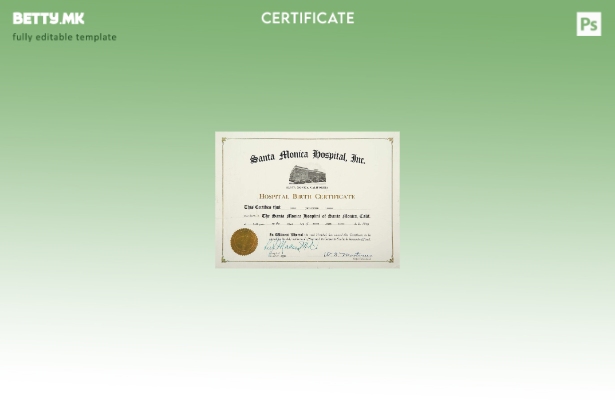The width and height of the screenshot is (615, 400).
Task: Click the Hospital Birth Certificate heading
Action: (307, 196)
